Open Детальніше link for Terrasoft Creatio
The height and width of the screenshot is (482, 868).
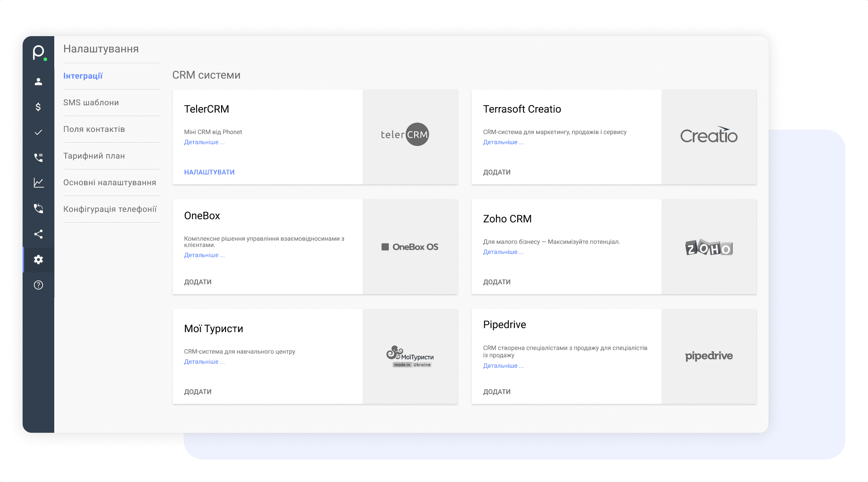tap(504, 142)
